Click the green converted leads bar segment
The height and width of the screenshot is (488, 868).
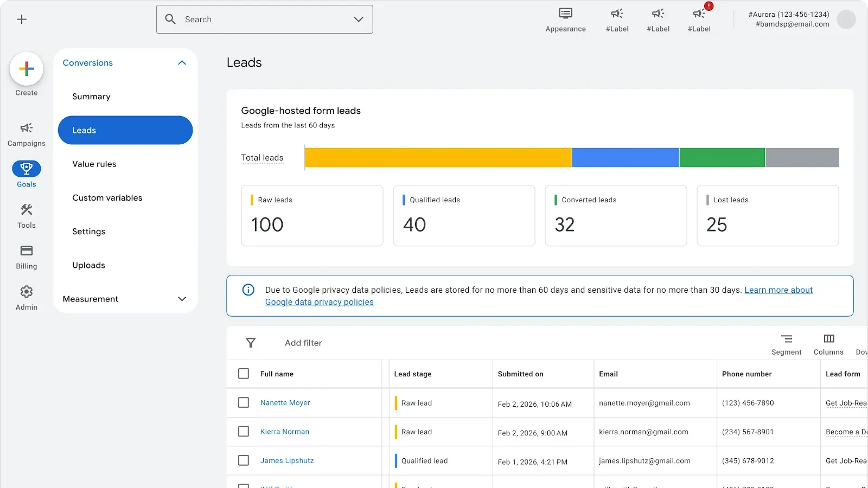pos(722,157)
